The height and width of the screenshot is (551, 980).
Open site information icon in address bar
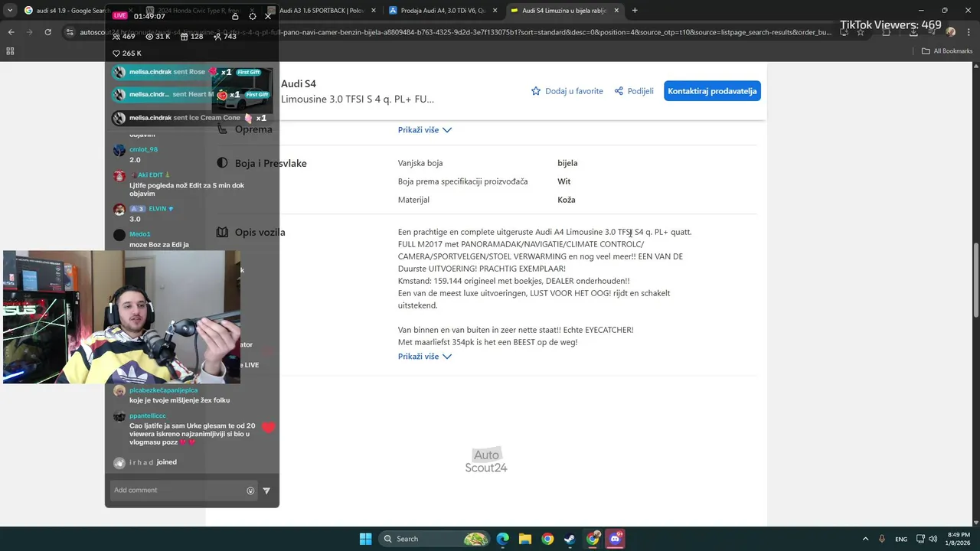pos(70,32)
